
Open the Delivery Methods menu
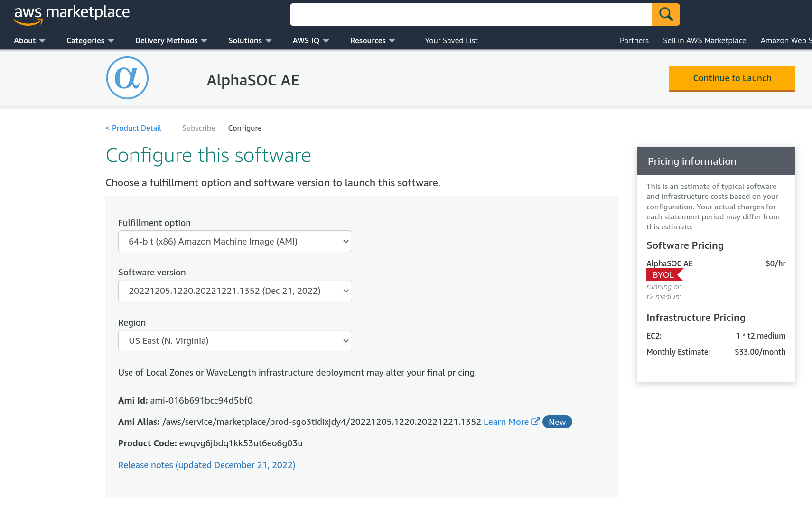tap(171, 41)
